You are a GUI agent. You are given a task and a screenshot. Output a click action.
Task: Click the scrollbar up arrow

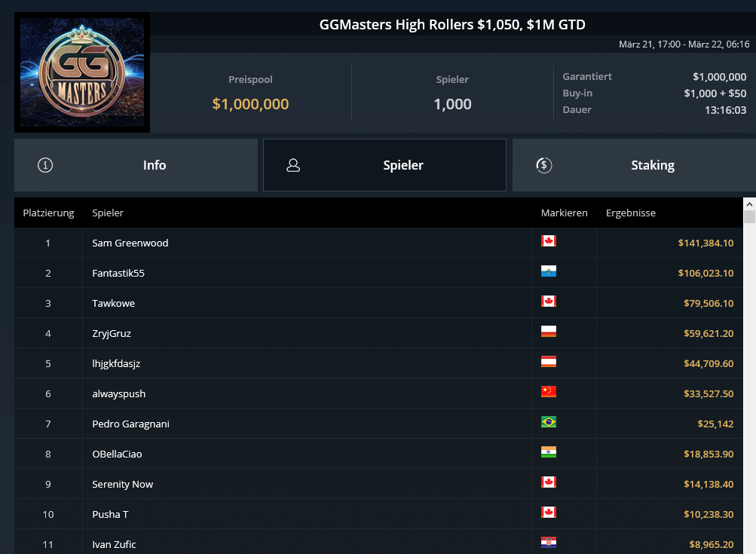coord(749,204)
